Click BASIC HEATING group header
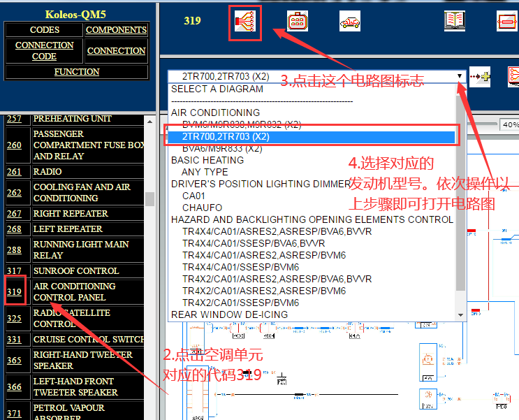The image size is (519, 420). click(207, 160)
